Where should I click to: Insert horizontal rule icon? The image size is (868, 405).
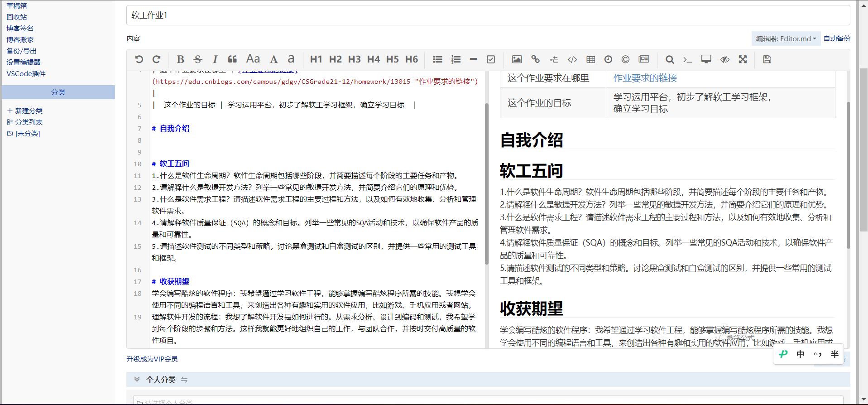[474, 59]
